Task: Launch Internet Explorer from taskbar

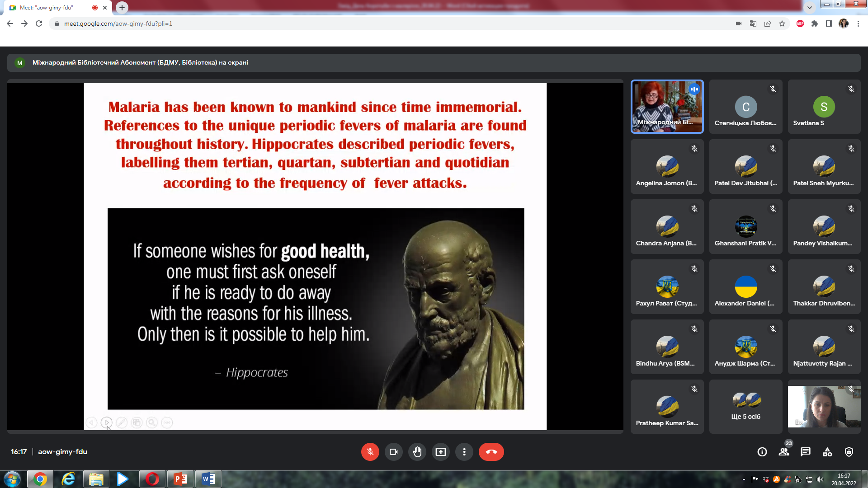Action: [68, 479]
